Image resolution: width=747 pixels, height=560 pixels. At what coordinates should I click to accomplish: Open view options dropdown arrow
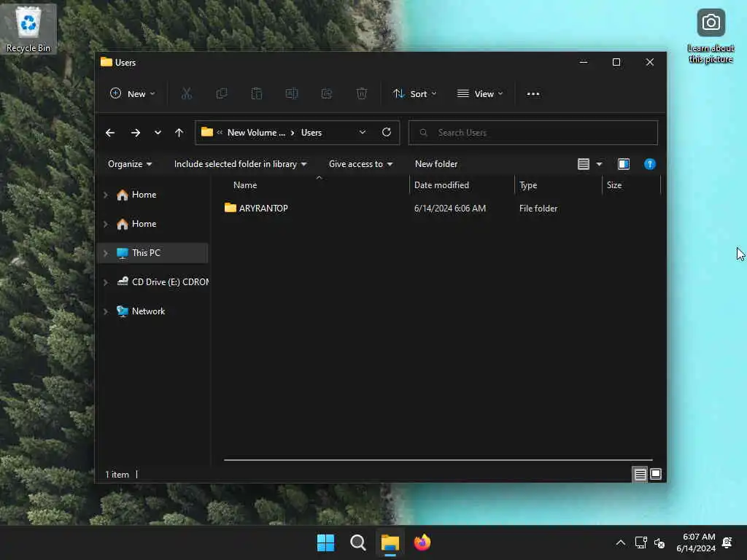(600, 164)
